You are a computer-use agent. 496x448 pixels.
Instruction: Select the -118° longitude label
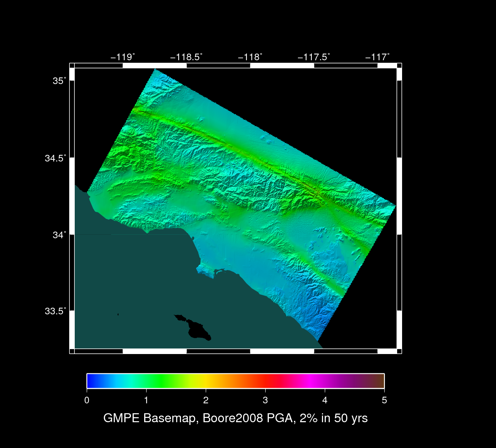[250, 57]
